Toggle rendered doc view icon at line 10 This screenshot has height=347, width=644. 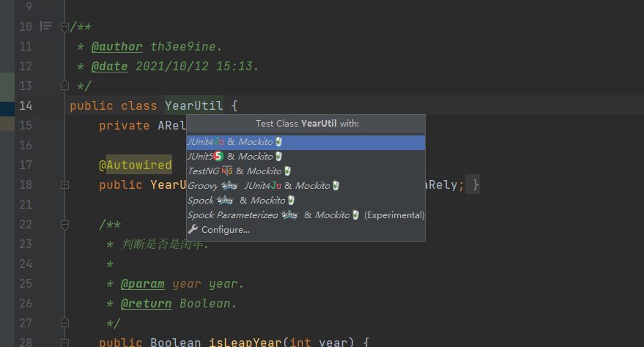(x=46, y=26)
